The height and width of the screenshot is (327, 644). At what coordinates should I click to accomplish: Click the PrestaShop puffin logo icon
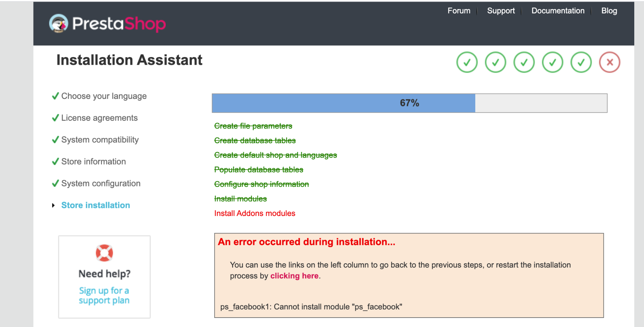(59, 23)
